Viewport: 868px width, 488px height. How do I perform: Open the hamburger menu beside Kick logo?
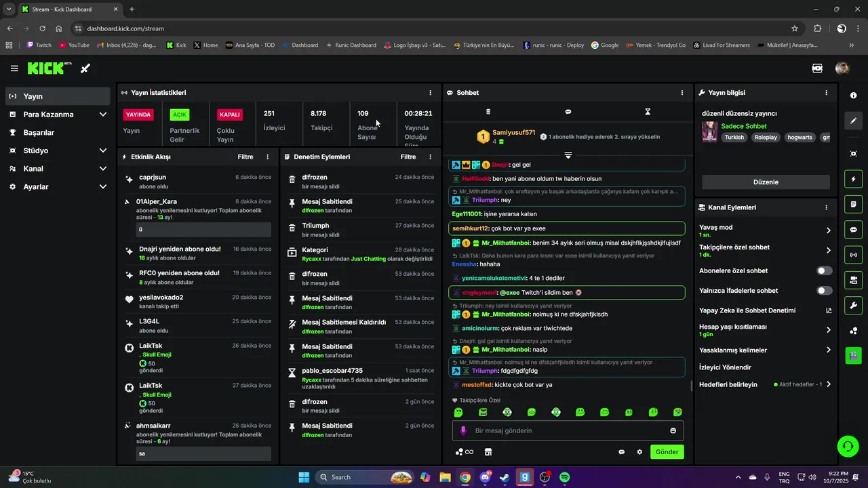tap(14, 68)
